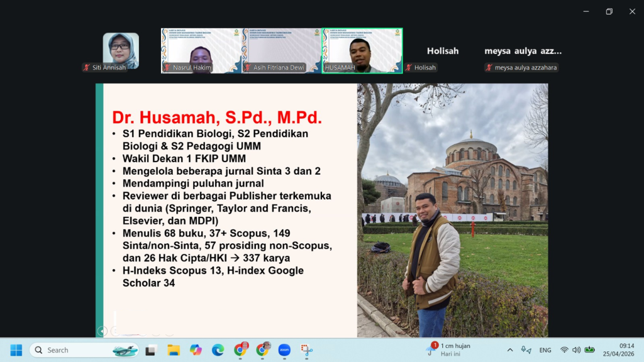
Task: Open the Wi-Fi network status icon
Action: 564,350
